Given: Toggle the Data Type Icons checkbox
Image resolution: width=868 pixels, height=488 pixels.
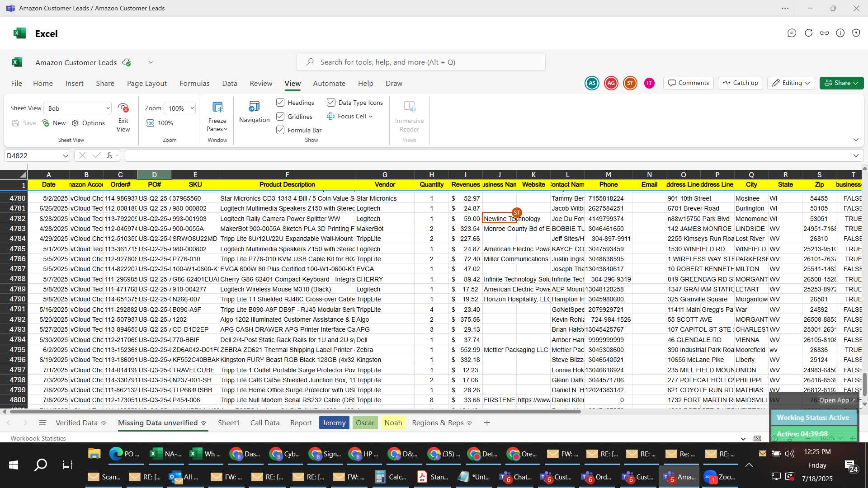Looking at the screenshot, I should [331, 103].
